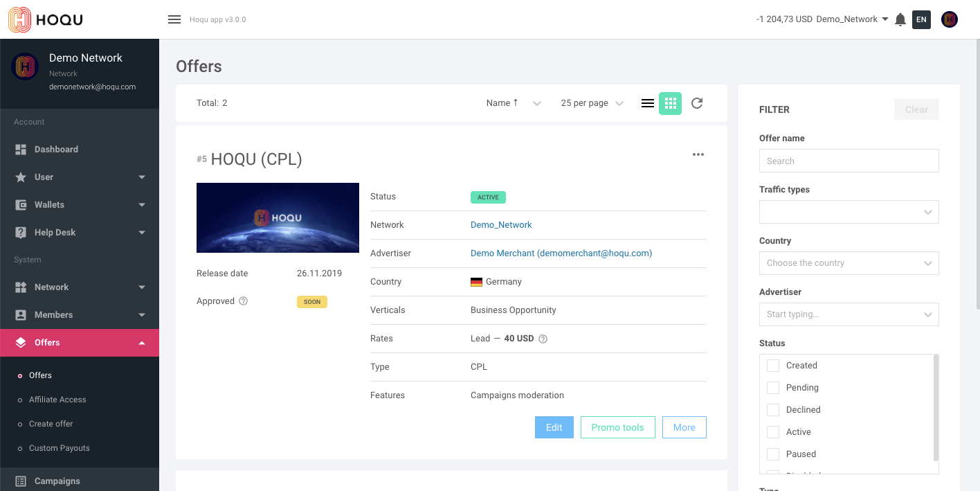980x491 pixels.
Task: Open the 25 per page selector
Action: [592, 103]
